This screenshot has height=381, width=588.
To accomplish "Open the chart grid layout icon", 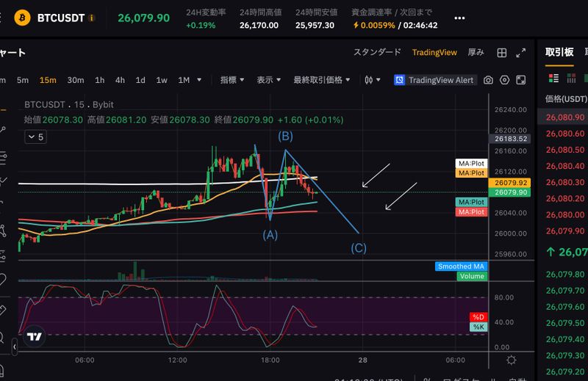I will (502, 53).
